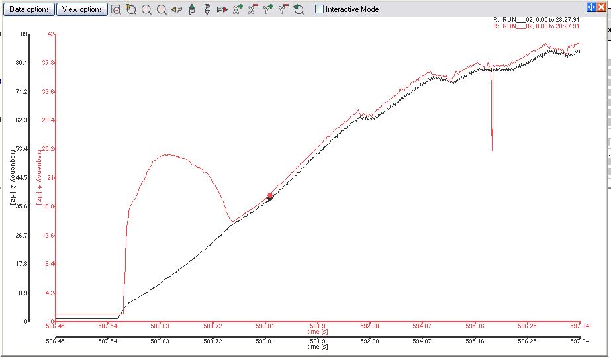Reset zoom with the rotating magnifier icon
This screenshot has width=611, height=364.
point(299,9)
